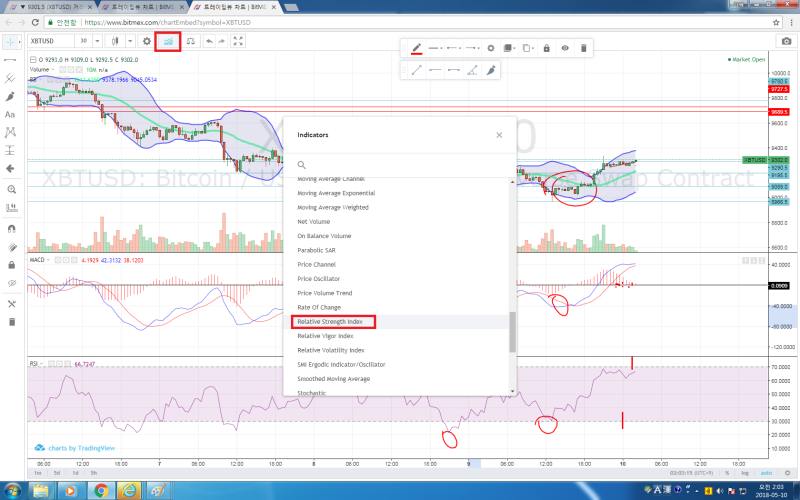Collapse the legend with the OHLC minus box
800x500 pixels.
point(33,60)
